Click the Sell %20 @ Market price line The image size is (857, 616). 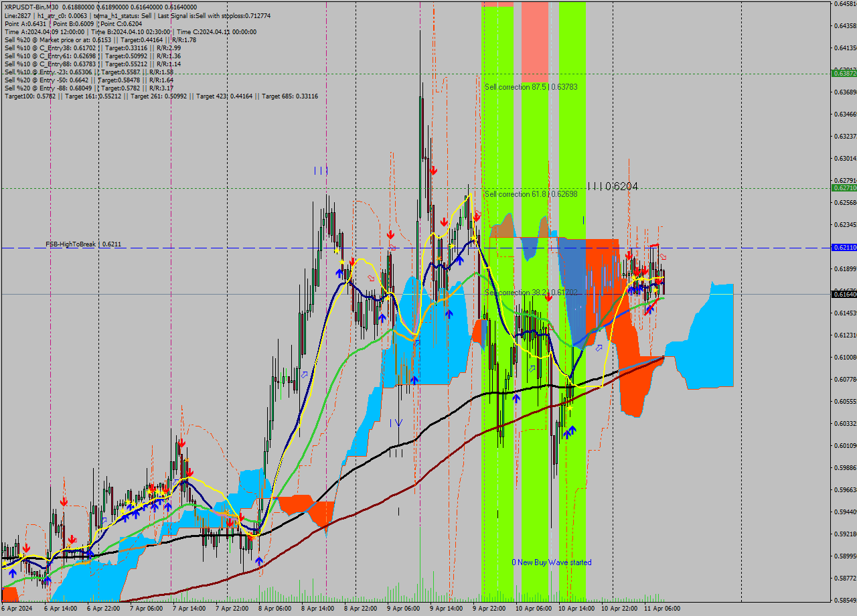pos(100,40)
